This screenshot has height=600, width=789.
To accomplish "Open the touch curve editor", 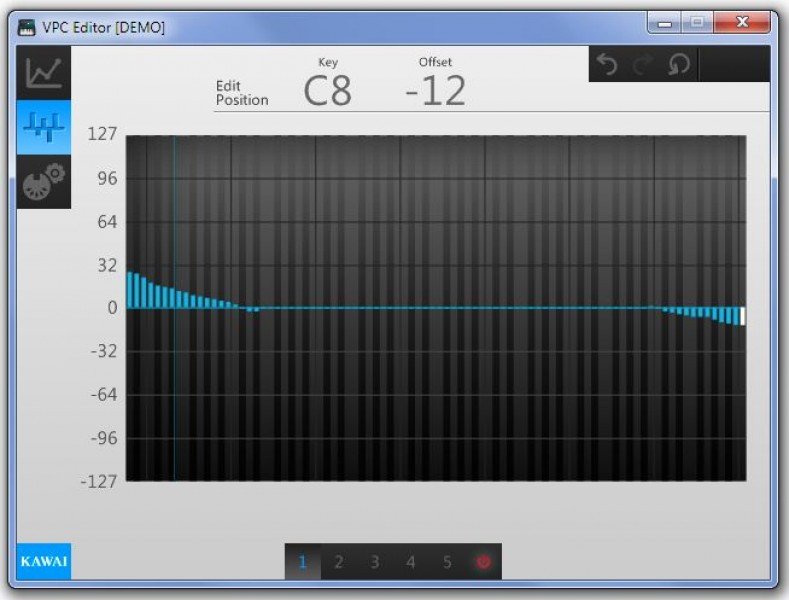I will pos(43,73).
